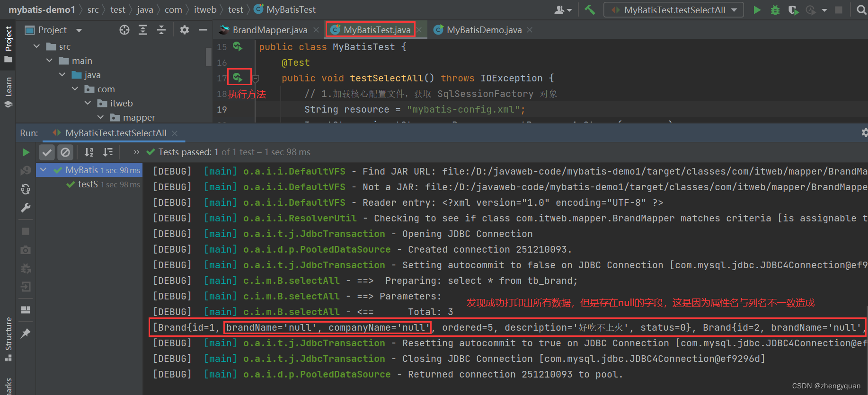This screenshot has width=868, height=395.
Task: Expand all in the Project panel
Action: click(x=143, y=30)
